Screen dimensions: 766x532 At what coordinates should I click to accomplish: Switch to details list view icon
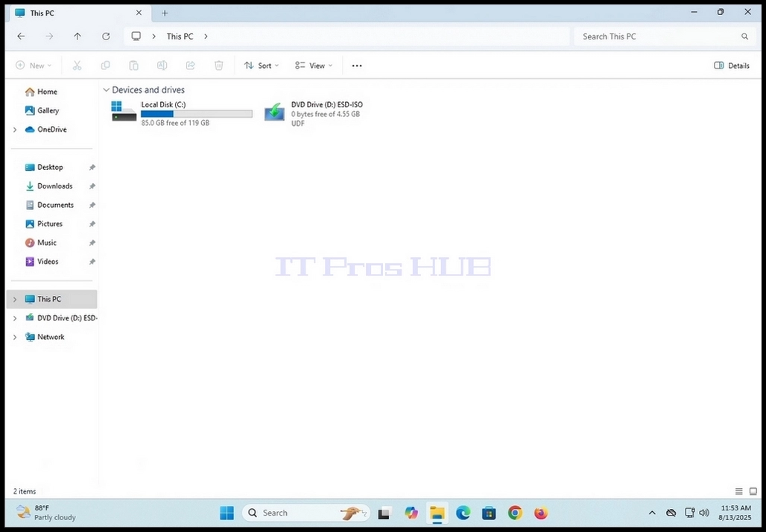[738, 492]
